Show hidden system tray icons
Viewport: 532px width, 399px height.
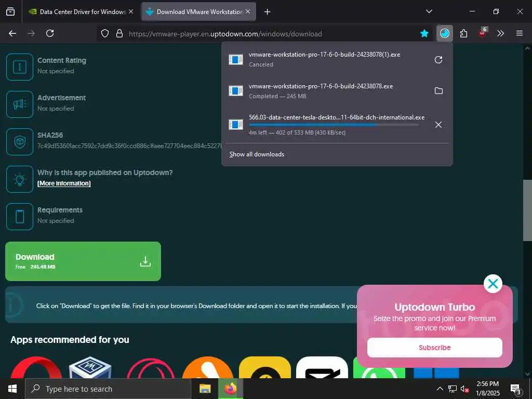pyautogui.click(x=440, y=389)
